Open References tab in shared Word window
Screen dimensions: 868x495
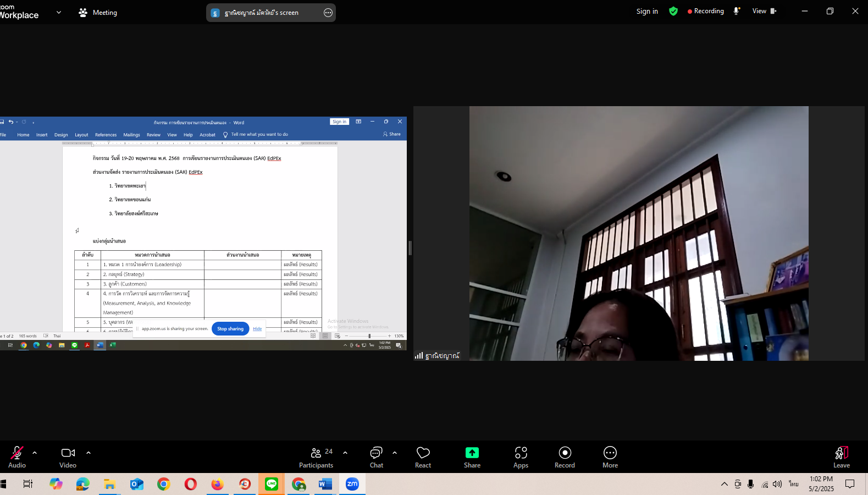click(x=106, y=135)
